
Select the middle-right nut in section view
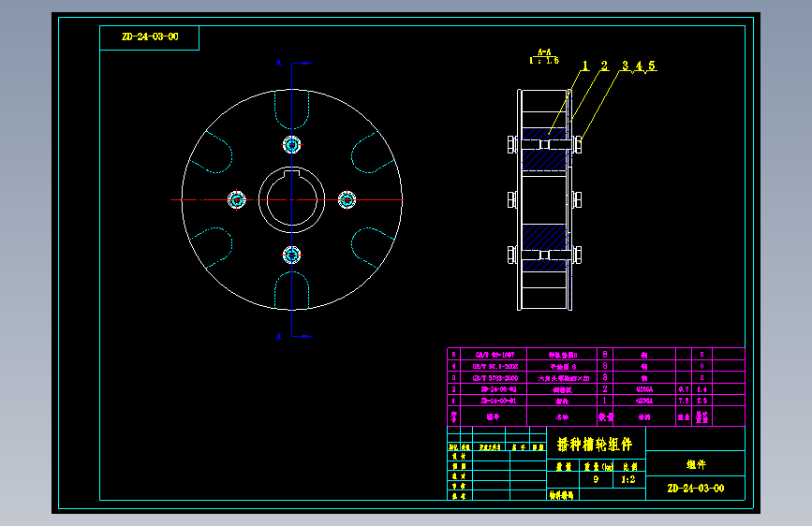[577, 200]
